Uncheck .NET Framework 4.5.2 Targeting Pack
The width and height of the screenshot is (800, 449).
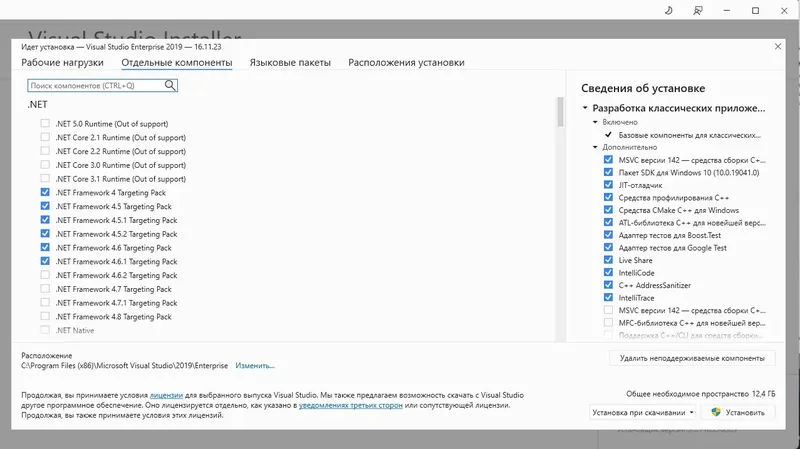tap(45, 234)
